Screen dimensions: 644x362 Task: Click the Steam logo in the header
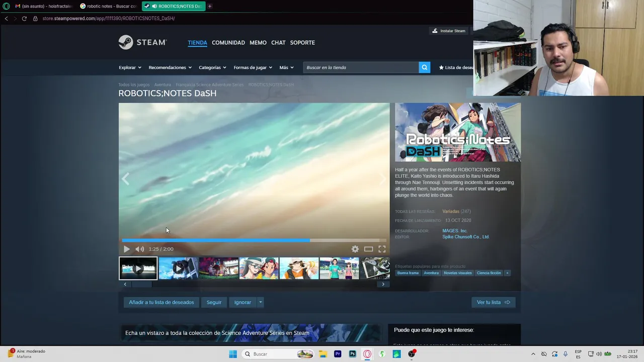142,42
